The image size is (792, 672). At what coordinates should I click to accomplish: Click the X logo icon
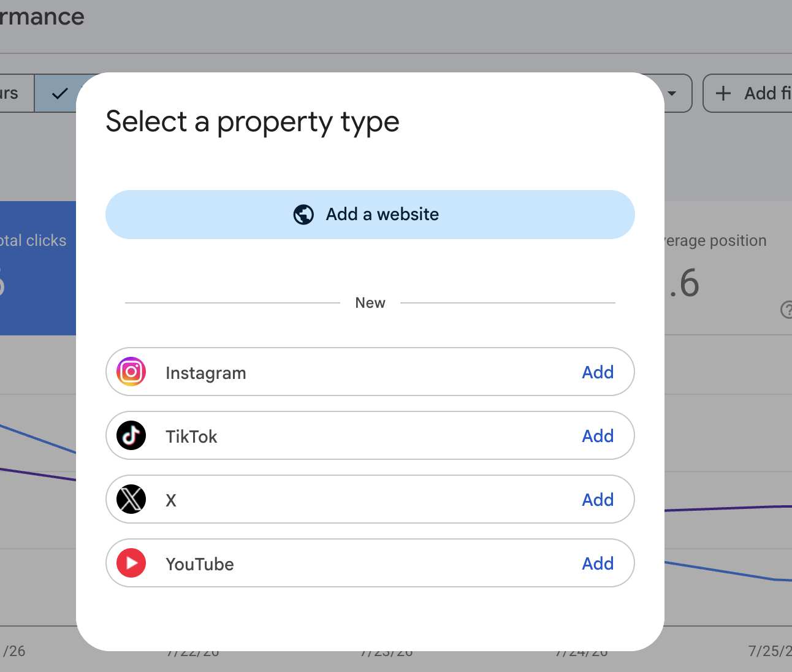click(x=131, y=499)
